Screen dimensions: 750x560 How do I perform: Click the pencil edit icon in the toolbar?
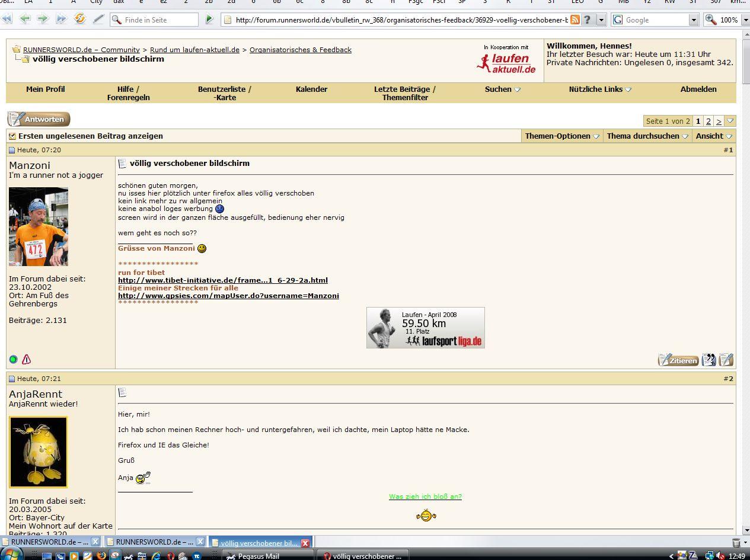(98, 19)
